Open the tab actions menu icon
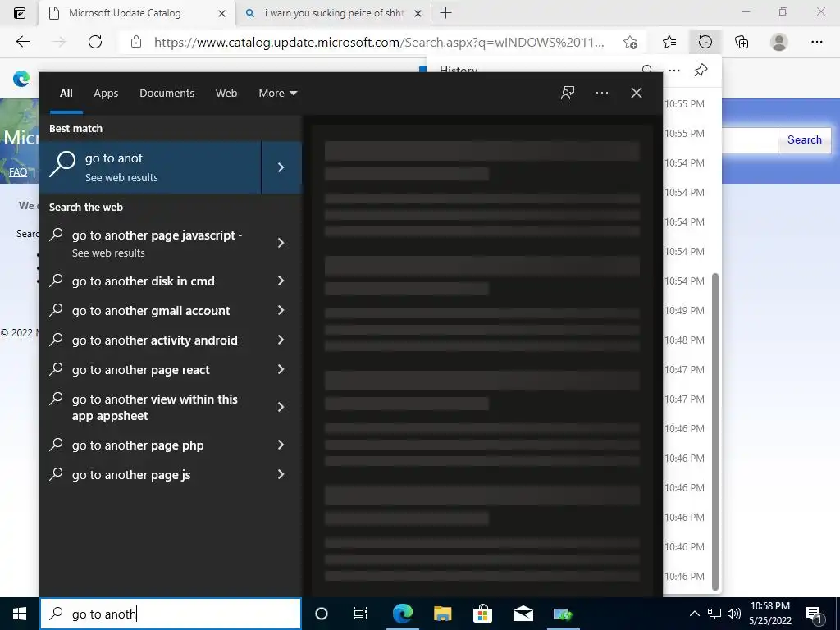The height and width of the screenshot is (630, 840). click(20, 13)
